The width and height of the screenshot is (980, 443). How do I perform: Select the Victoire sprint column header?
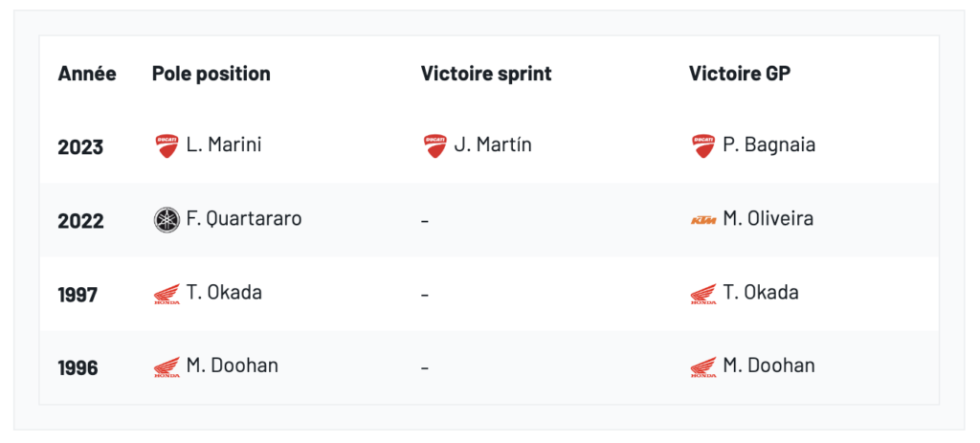(486, 74)
